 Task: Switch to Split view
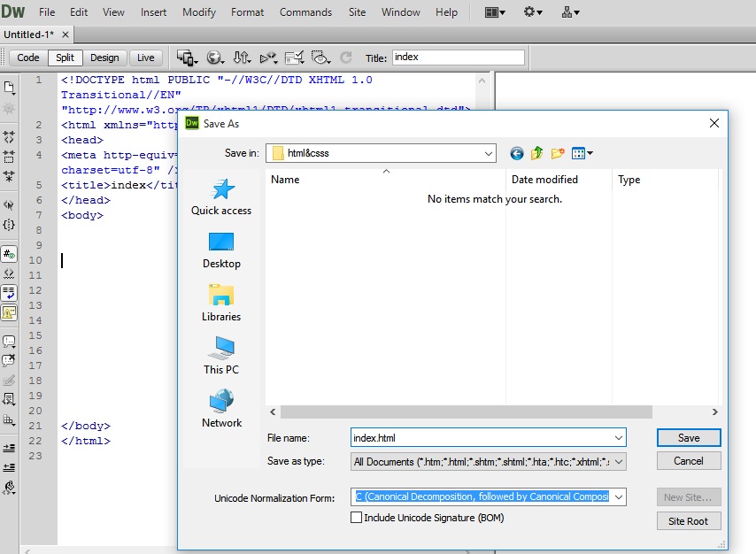66,58
